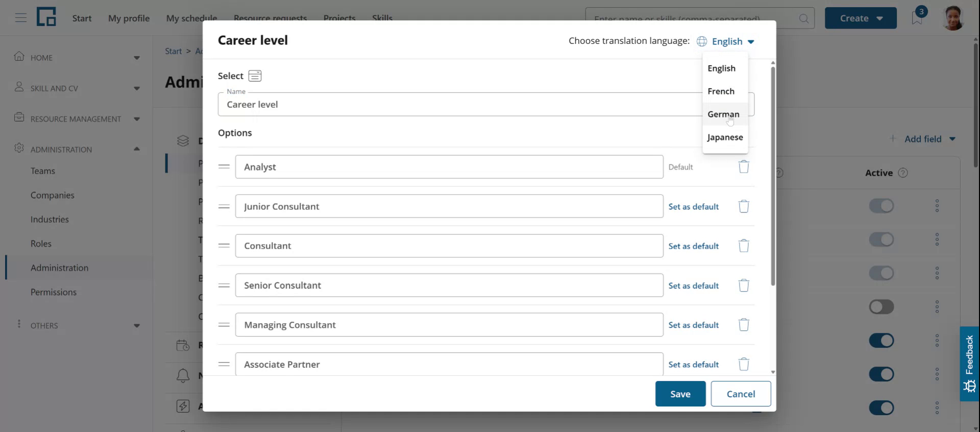This screenshot has width=980, height=432.
Task: Set Senior Consultant as default
Action: [694, 286]
